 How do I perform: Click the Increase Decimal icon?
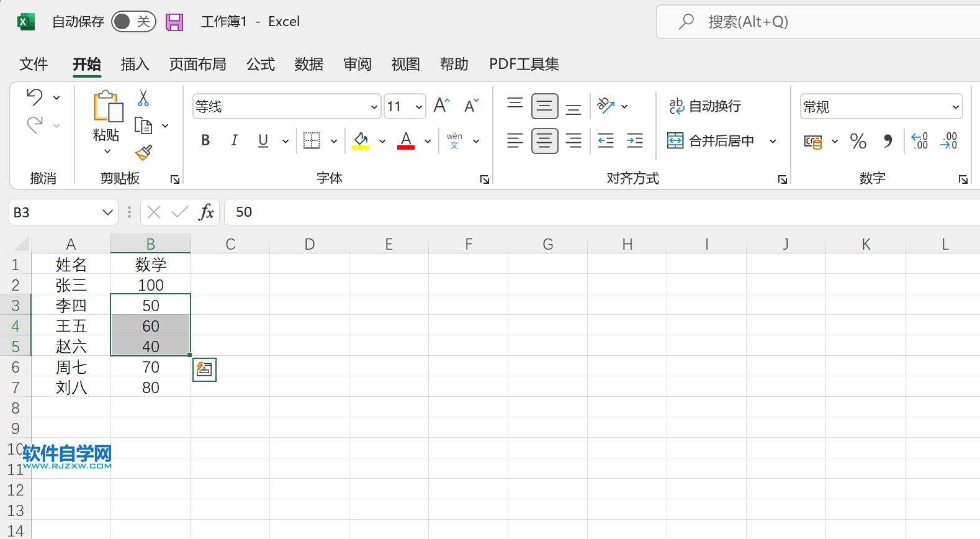pyautogui.click(x=920, y=141)
